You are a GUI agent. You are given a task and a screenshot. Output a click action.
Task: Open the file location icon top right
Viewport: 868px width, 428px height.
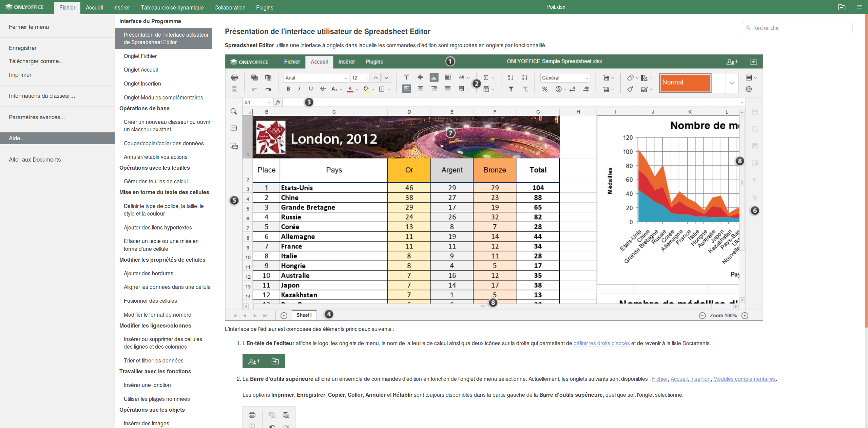[842, 7]
